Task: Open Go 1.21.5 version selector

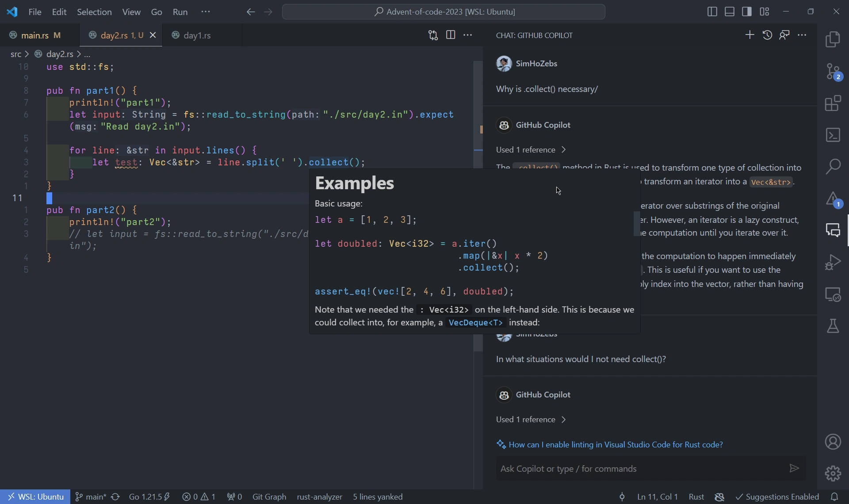Action: [149, 497]
